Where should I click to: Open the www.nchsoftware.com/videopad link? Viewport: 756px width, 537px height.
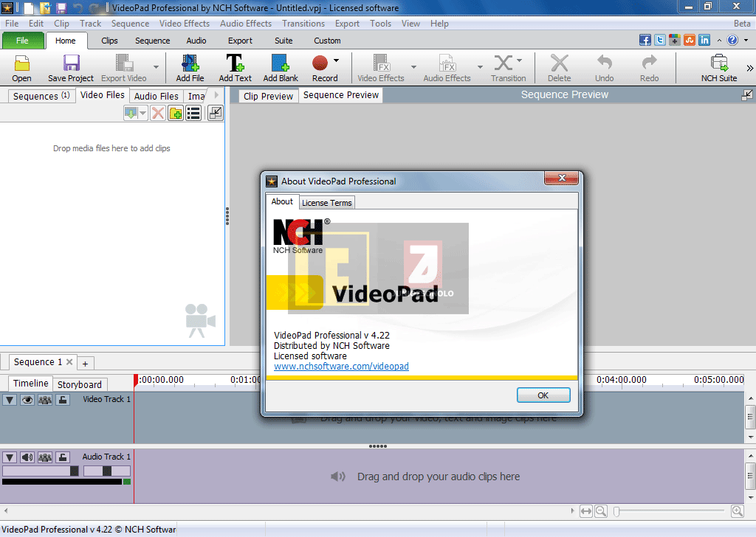[x=341, y=366]
